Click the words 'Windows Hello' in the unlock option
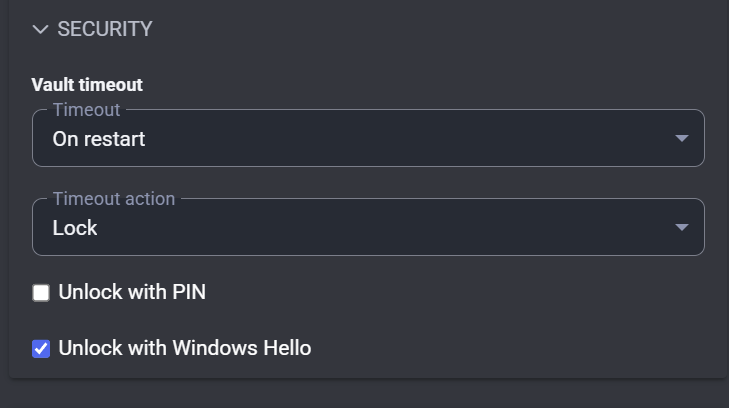The image size is (729, 408). [x=241, y=349]
